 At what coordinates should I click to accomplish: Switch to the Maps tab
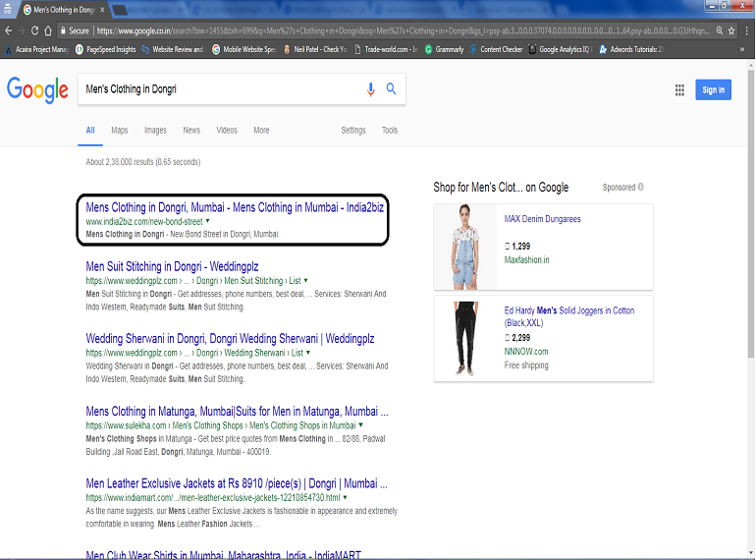(120, 131)
